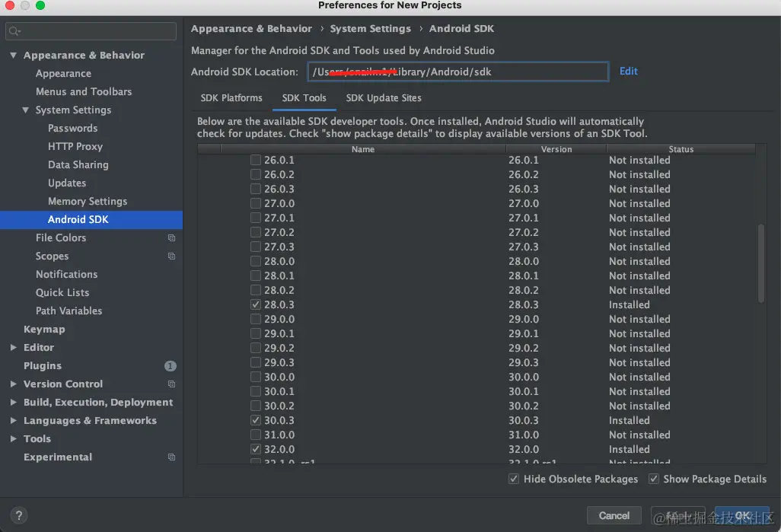The width and height of the screenshot is (781, 532).
Task: Switch to the SDK Platforms tab
Action: pyautogui.click(x=231, y=98)
